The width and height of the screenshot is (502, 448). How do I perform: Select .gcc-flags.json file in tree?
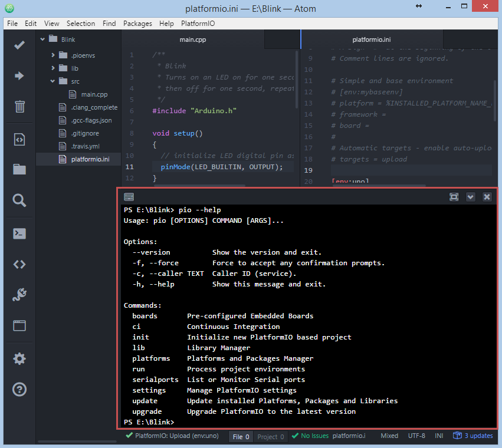coord(91,120)
